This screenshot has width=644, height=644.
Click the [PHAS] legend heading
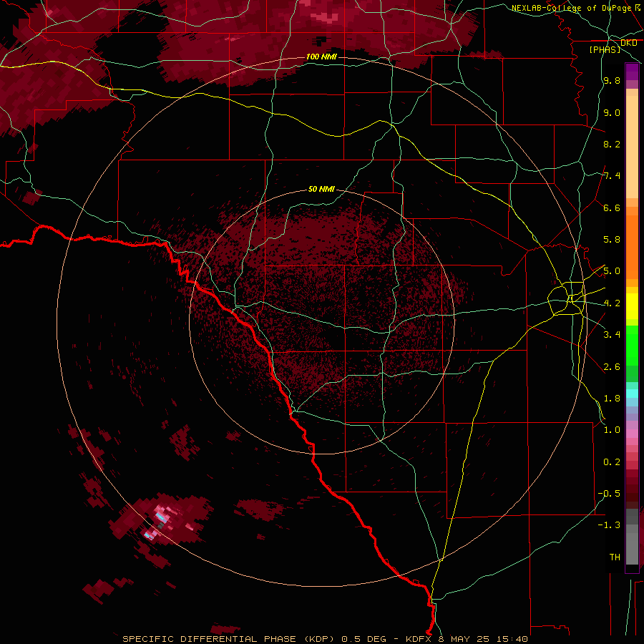[x=605, y=49]
